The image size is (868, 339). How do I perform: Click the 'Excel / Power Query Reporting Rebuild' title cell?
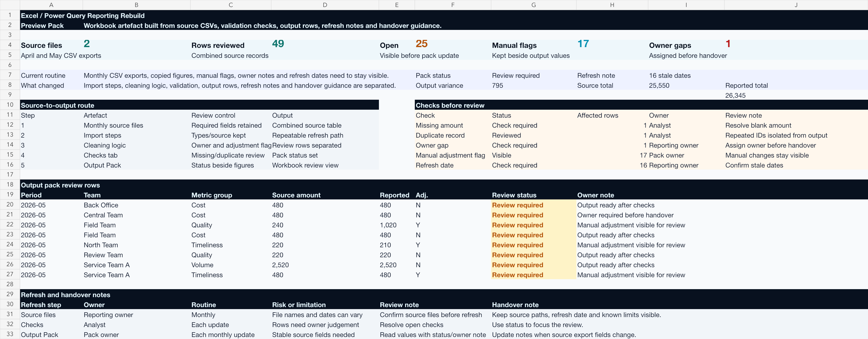[x=83, y=15]
